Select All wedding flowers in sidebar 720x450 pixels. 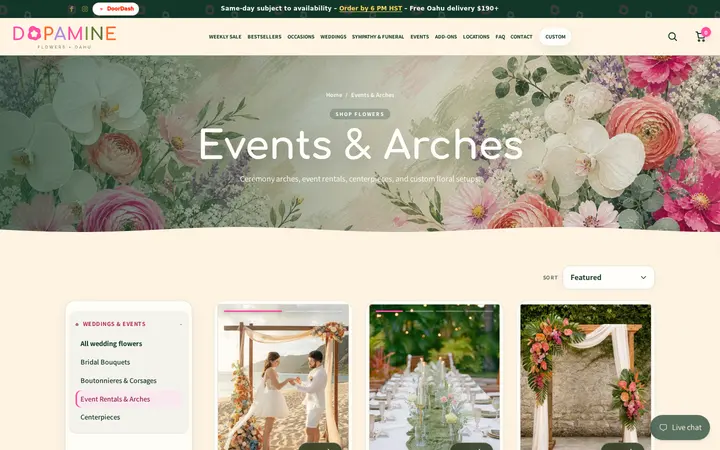pos(111,343)
